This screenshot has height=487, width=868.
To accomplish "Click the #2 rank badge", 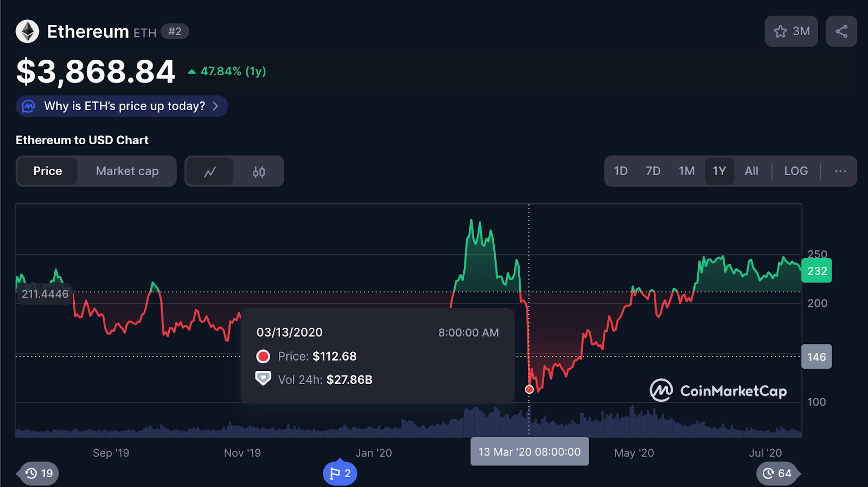I will click(175, 31).
